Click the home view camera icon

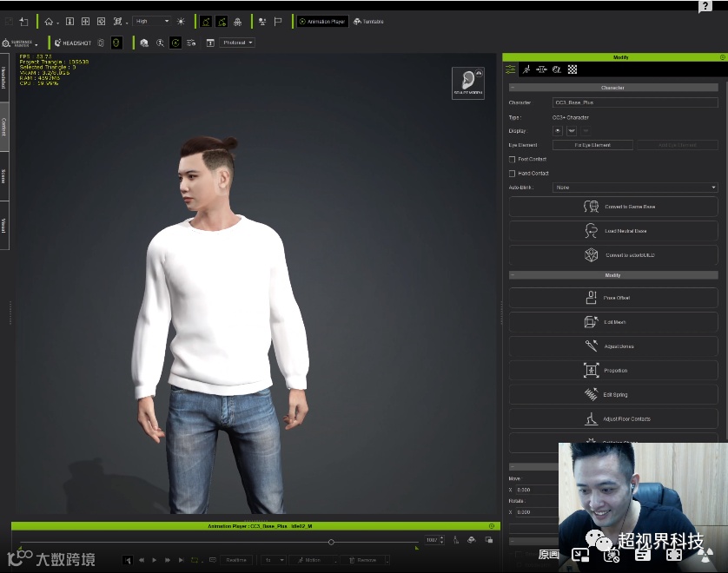[49, 21]
